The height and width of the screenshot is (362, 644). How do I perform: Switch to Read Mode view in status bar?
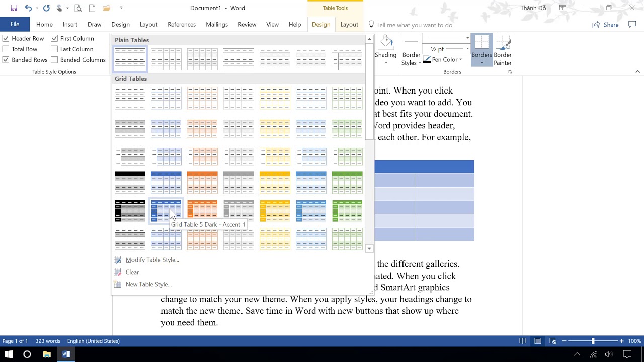(523, 341)
